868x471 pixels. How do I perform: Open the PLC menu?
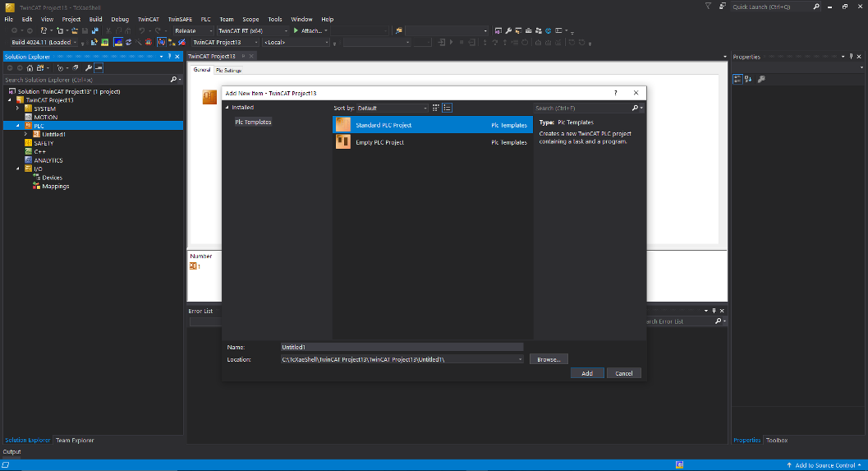point(206,19)
